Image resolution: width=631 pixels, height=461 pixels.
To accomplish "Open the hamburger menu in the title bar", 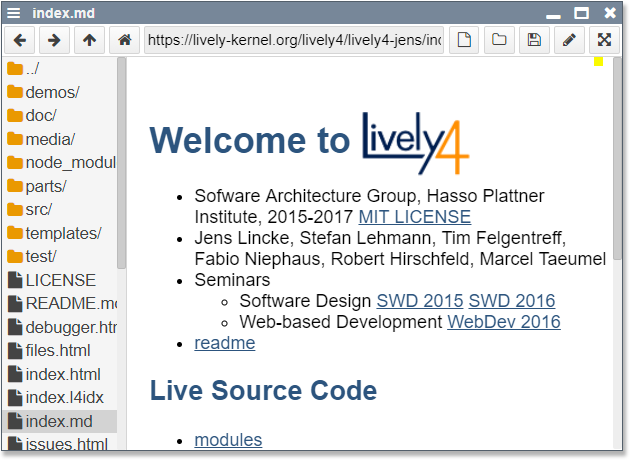I will (14, 12).
